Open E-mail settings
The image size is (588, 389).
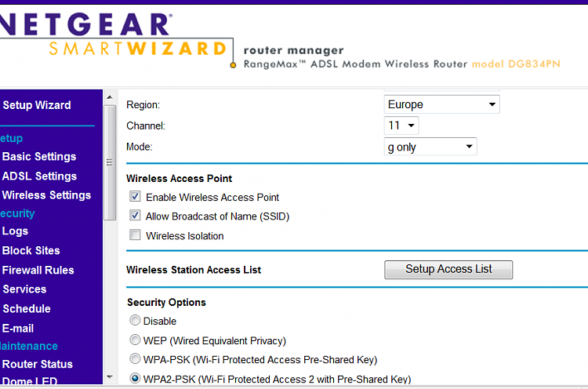tap(18, 329)
